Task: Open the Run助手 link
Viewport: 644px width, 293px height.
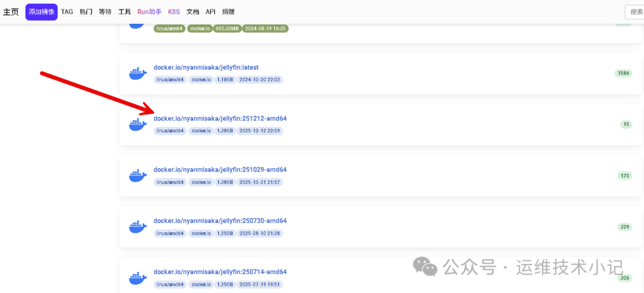Action: pyautogui.click(x=150, y=12)
